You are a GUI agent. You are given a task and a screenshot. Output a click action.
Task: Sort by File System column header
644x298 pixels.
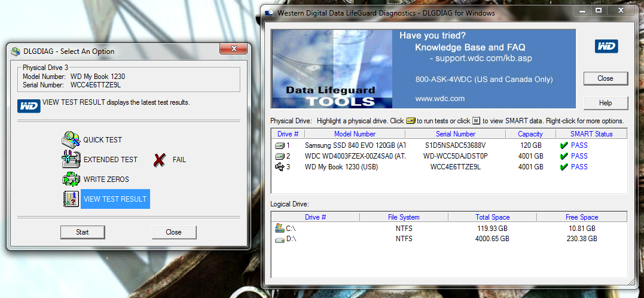[x=404, y=217]
